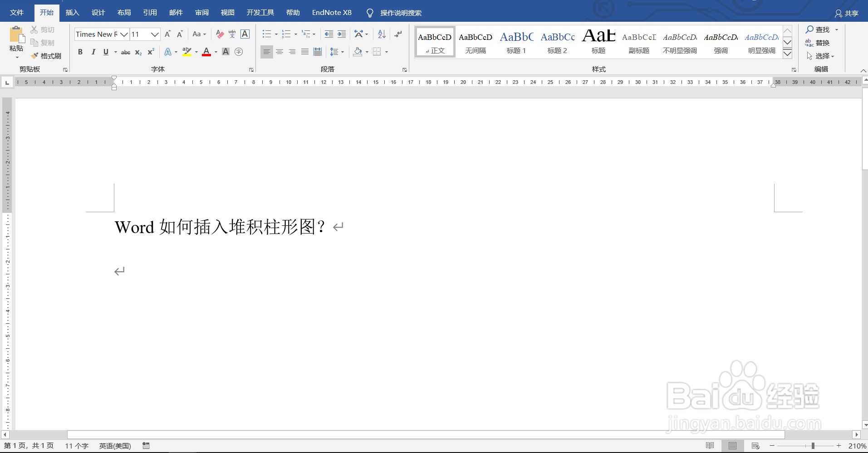Switch to Read Mode view in status bar
Image resolution: width=868 pixels, height=453 pixels.
(710, 446)
